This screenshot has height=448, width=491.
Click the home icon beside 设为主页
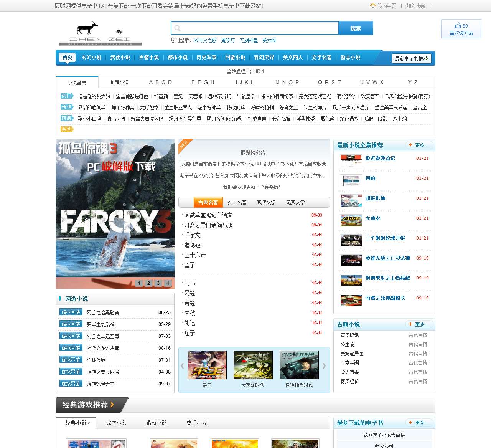[x=373, y=6]
